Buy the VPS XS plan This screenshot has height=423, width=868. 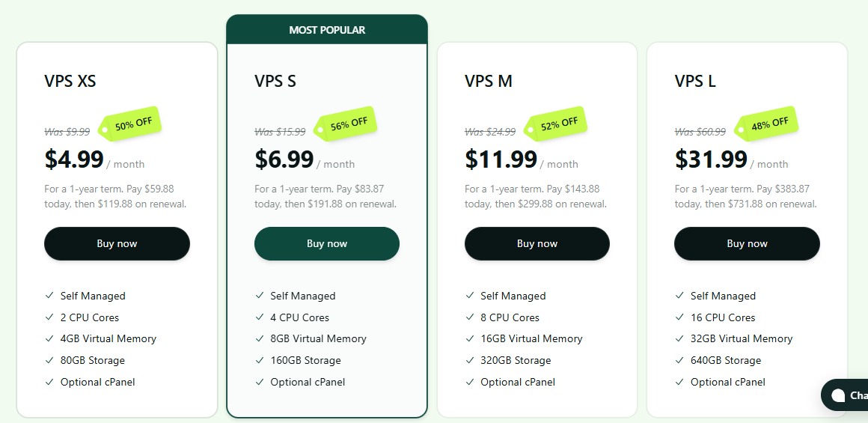click(117, 243)
